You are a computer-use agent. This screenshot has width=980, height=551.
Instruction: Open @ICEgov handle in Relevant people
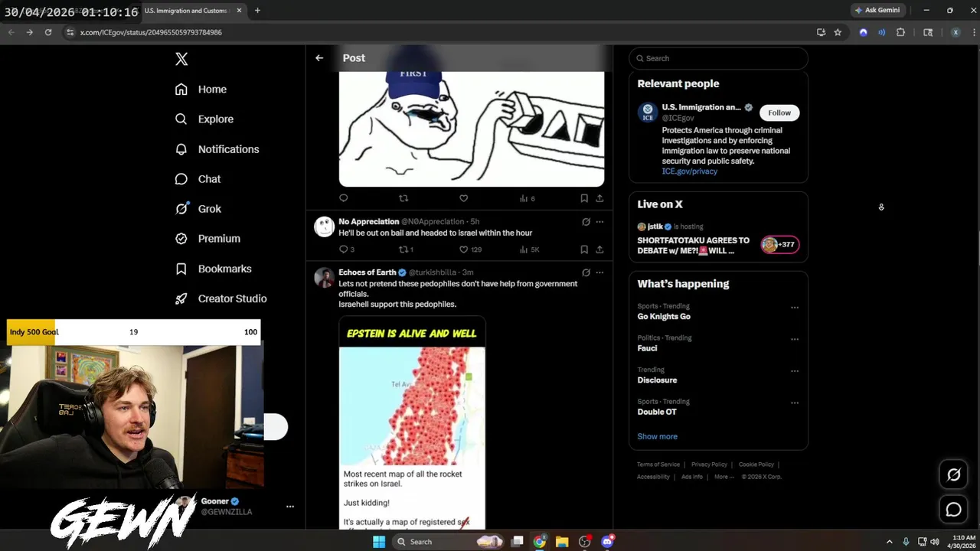678,118
